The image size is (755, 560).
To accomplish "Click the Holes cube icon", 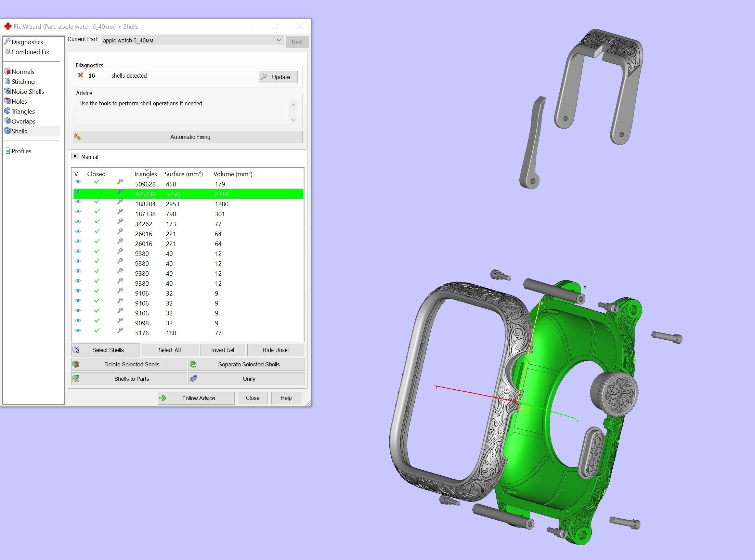I will 7,101.
